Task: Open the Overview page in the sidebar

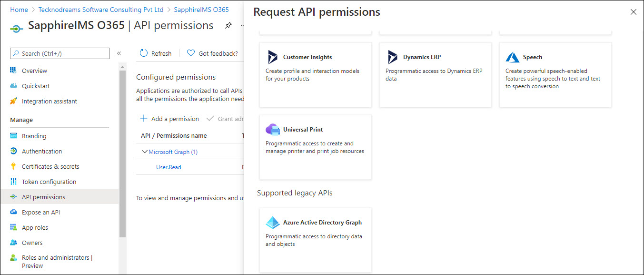Action: [36, 71]
